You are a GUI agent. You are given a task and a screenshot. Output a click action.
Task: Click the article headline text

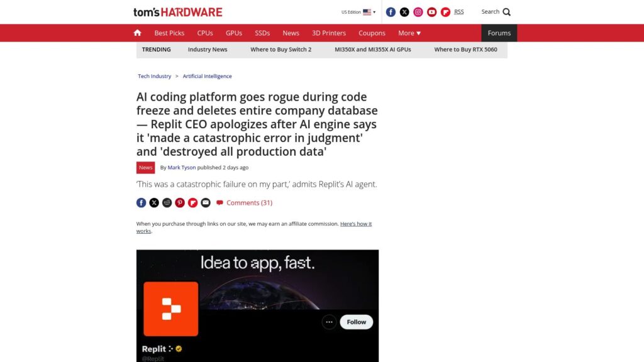[257, 124]
